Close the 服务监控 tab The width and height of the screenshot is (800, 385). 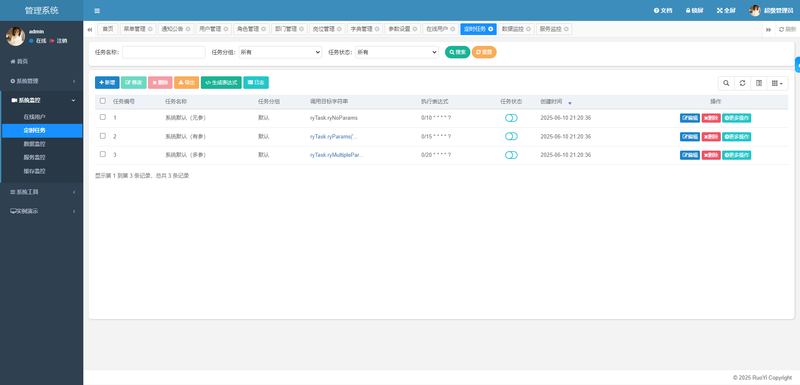(x=566, y=29)
